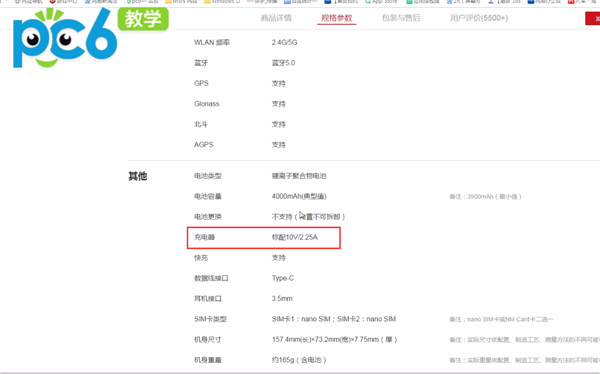Open the 商品详情 tab
The width and height of the screenshot is (600, 374).
[x=276, y=18]
